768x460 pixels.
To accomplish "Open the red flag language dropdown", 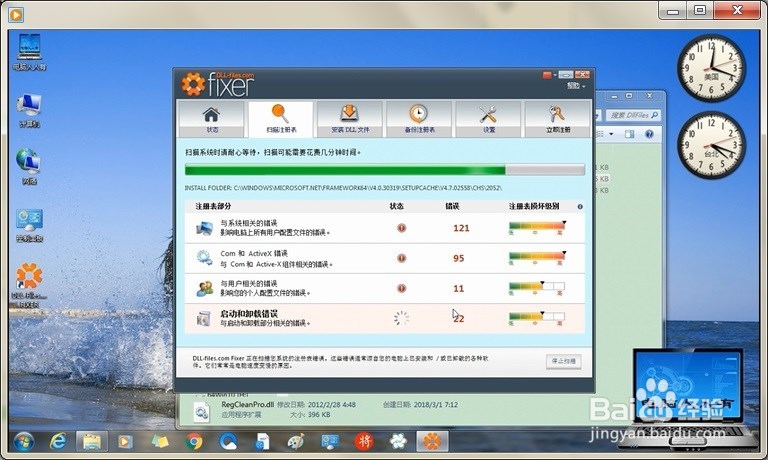I will click(549, 74).
